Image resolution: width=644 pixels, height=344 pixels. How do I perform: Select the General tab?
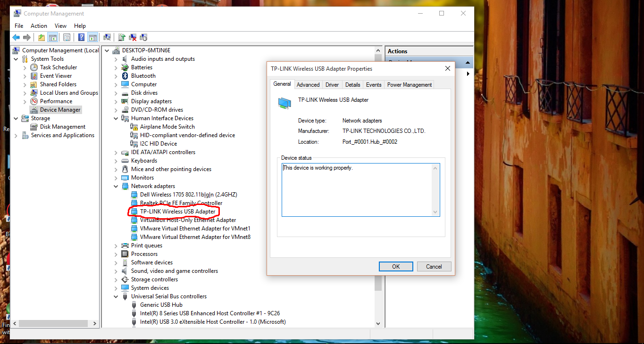click(x=282, y=84)
